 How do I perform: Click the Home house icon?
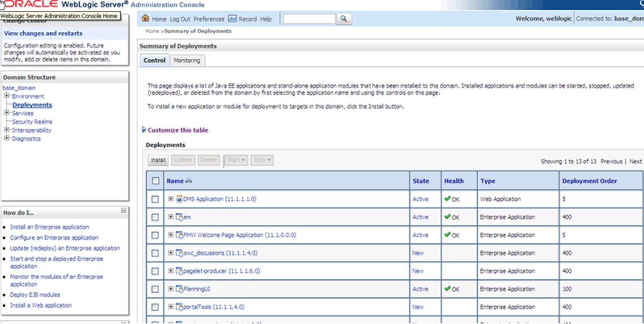pyautogui.click(x=145, y=18)
